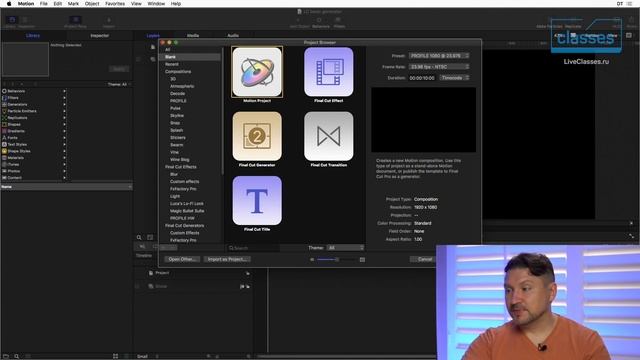Click the Library toolbar icon
Screen dimensions: 640x360
11,20
